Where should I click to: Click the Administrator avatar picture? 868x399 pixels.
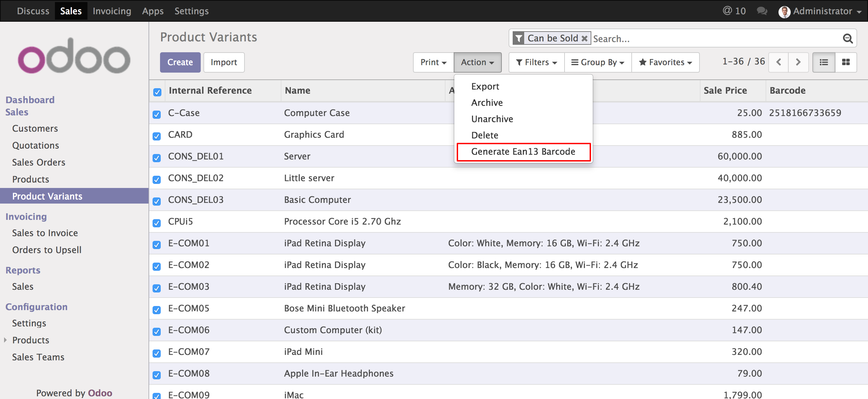(x=784, y=12)
